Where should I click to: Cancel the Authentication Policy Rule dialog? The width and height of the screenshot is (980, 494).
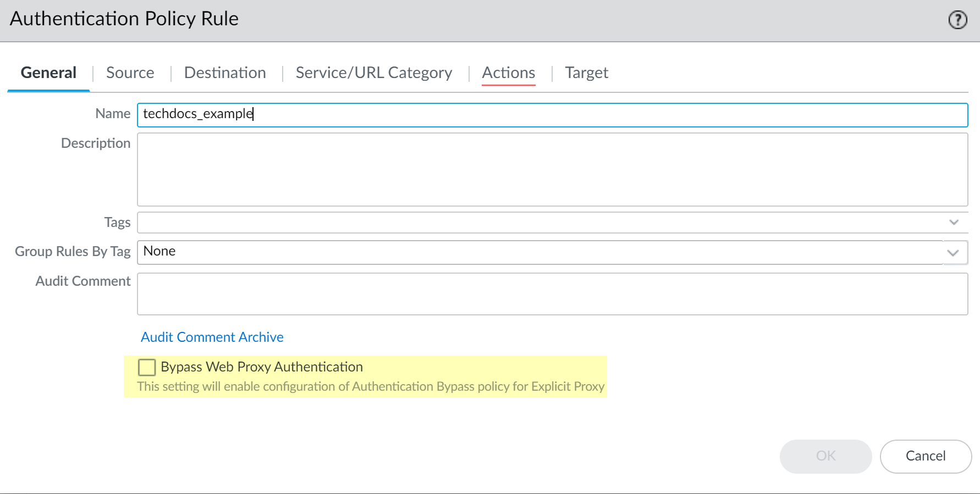[925, 456]
